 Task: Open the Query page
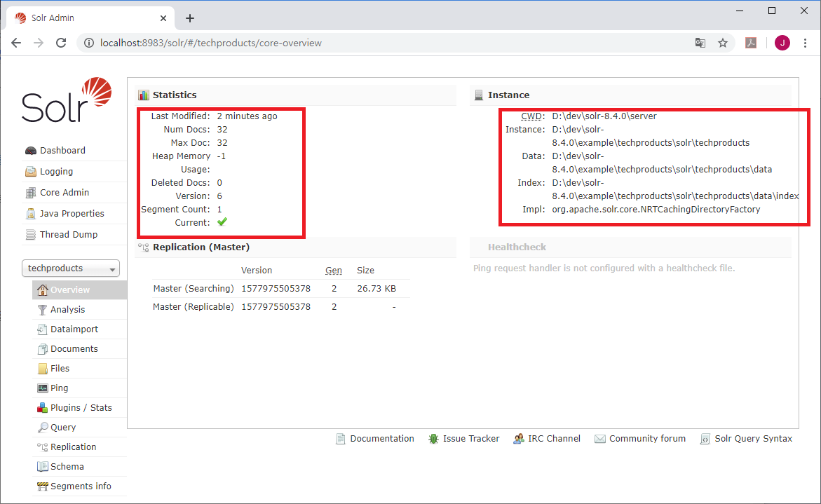tap(63, 427)
